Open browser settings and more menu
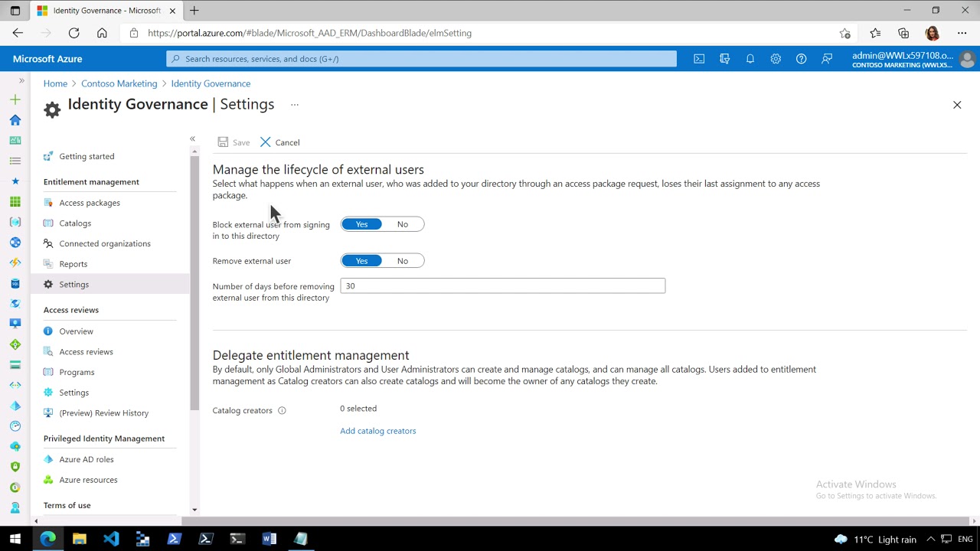Screen dimensions: 980x551 point(962,33)
